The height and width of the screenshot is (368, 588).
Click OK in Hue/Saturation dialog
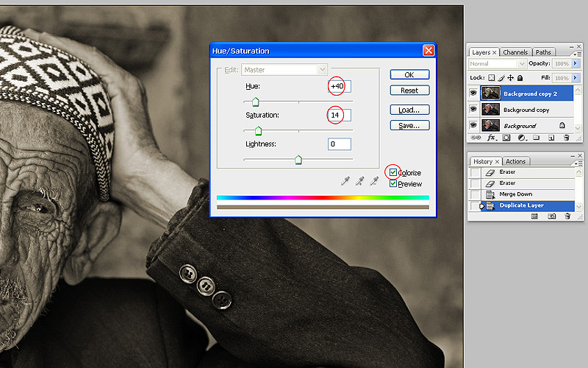pos(409,74)
